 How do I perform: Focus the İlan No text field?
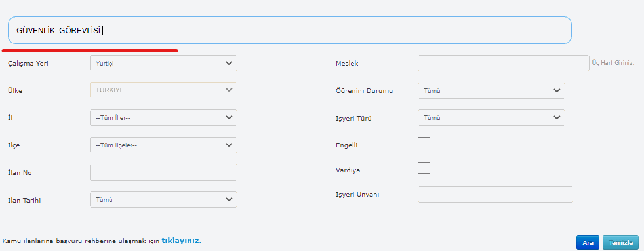point(163,172)
